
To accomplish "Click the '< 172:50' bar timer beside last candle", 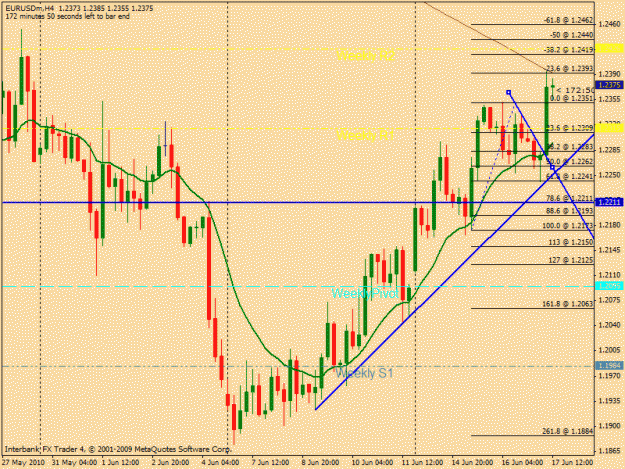I will point(576,90).
